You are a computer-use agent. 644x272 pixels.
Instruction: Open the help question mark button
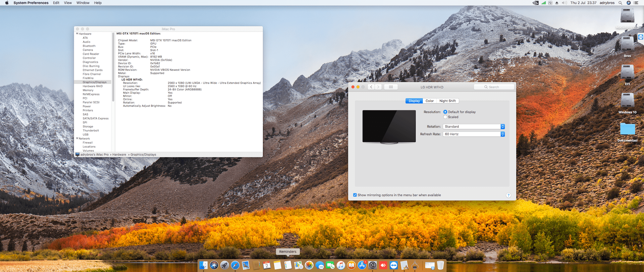click(x=508, y=195)
